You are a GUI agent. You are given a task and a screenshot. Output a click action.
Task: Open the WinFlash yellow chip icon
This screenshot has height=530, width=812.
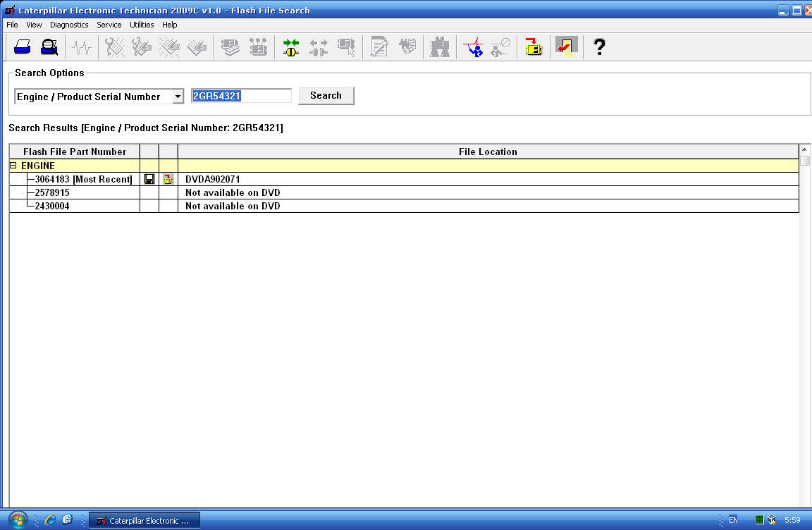pos(534,47)
